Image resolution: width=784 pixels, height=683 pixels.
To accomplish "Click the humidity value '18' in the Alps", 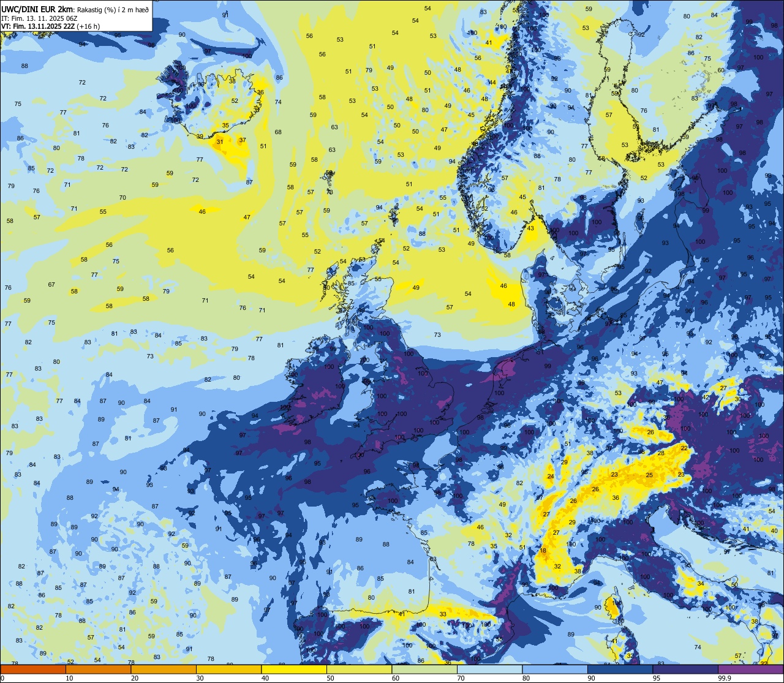I will 543,551.
